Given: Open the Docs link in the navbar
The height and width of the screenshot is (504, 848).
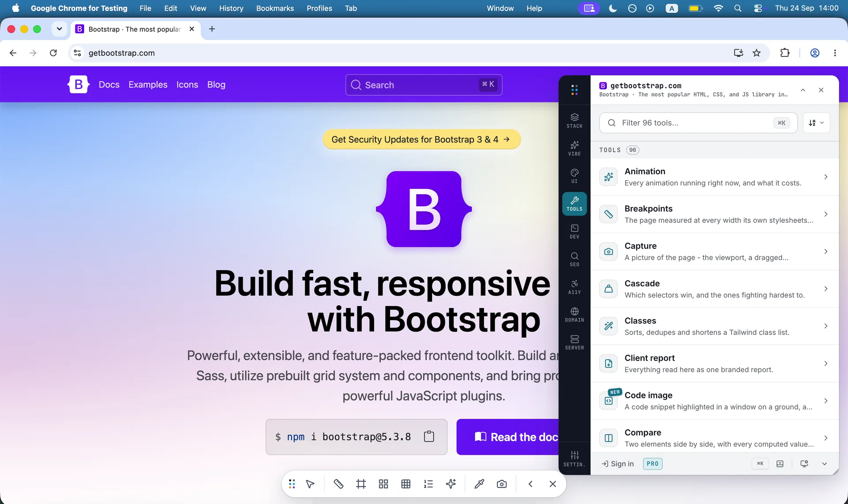Looking at the screenshot, I should point(109,84).
